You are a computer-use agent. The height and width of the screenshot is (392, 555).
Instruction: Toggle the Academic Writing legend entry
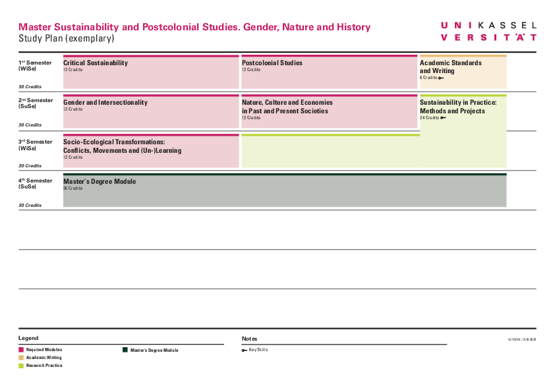pos(38,358)
